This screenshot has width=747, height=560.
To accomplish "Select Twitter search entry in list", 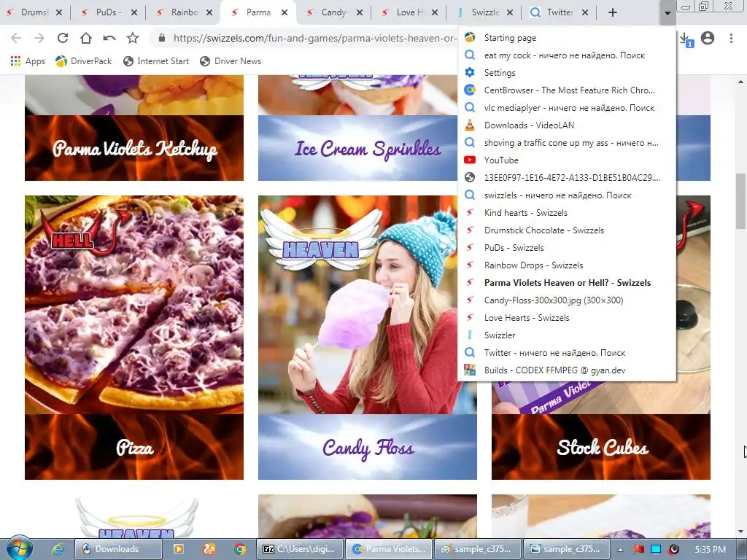I will 566,353.
